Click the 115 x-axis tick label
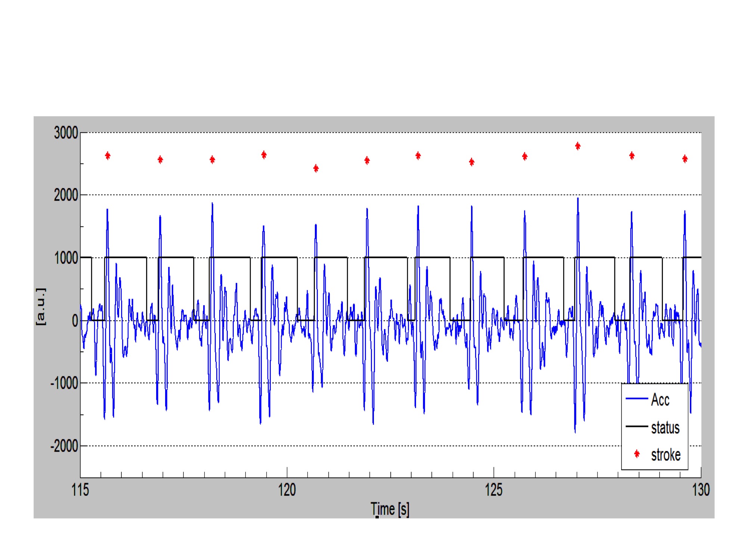This screenshot has height=560, width=747. (x=80, y=489)
